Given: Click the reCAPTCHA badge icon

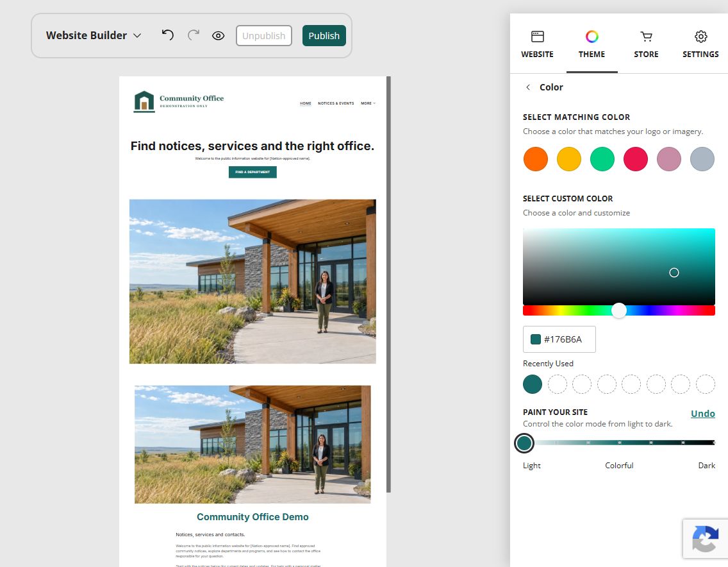Looking at the screenshot, I should (705, 539).
